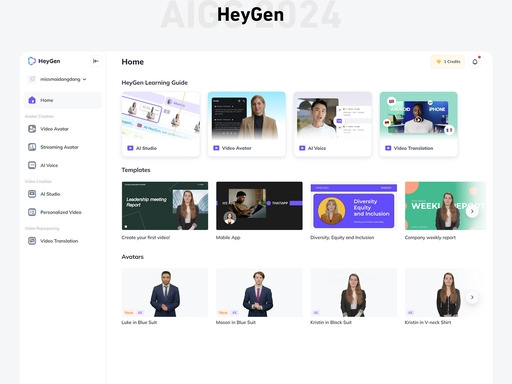Screen dimensions: 512x384
Task: Click the 'Mobile App' template title
Action: (228, 238)
